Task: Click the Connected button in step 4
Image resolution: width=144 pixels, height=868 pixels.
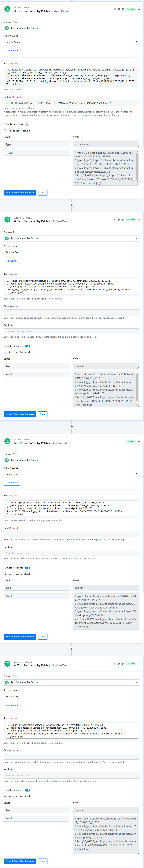Action: tap(12, 261)
